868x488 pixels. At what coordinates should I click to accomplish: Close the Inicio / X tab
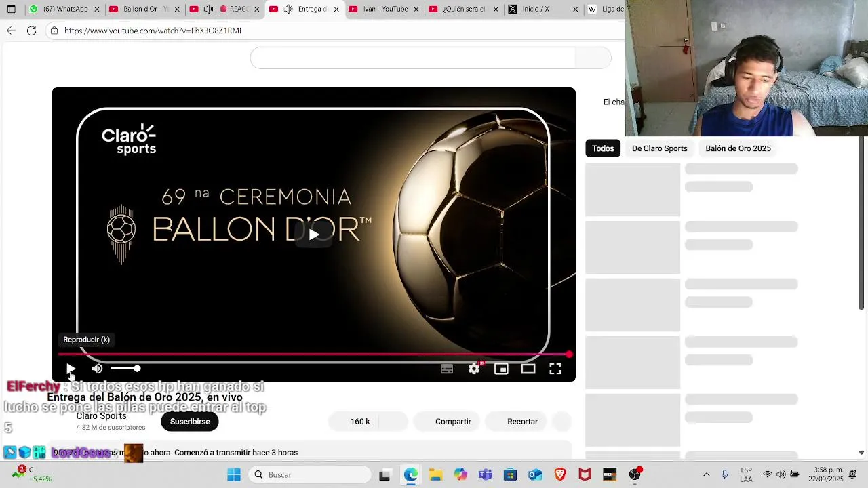pyautogui.click(x=575, y=9)
